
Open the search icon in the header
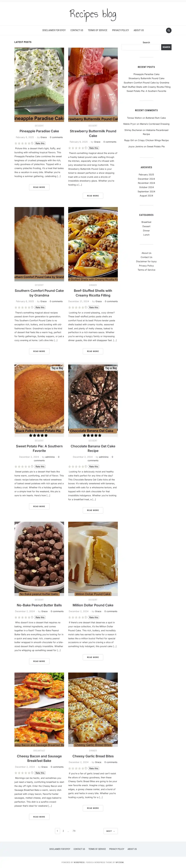click(x=169, y=30)
